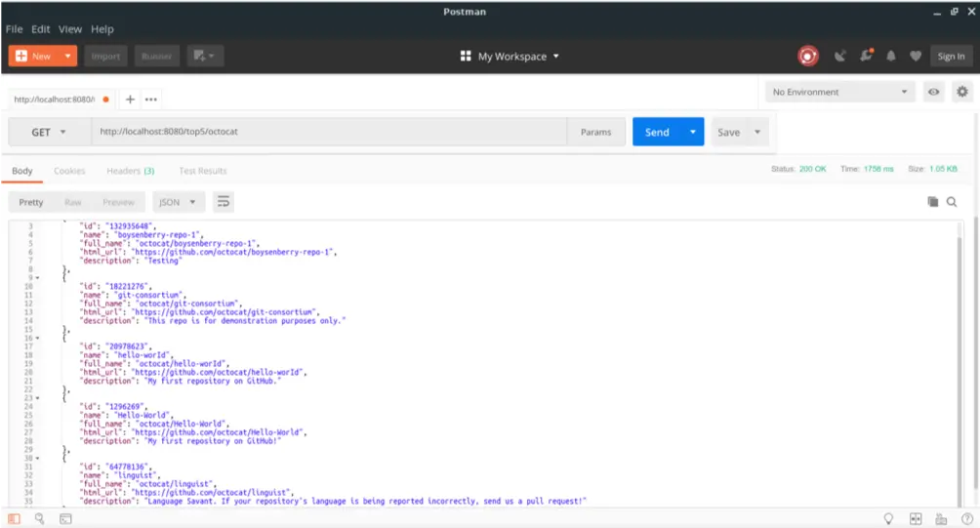Open the Postman console icon
The width and height of the screenshot is (980, 528).
[65, 518]
